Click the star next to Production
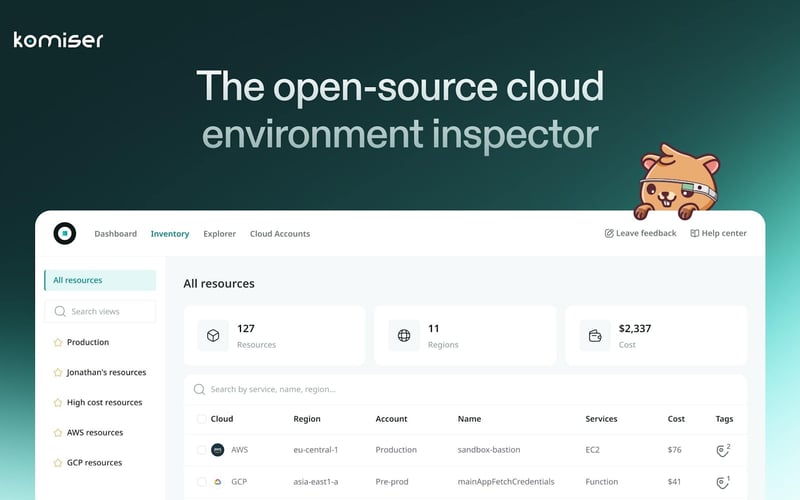The height and width of the screenshot is (500, 800). click(58, 342)
